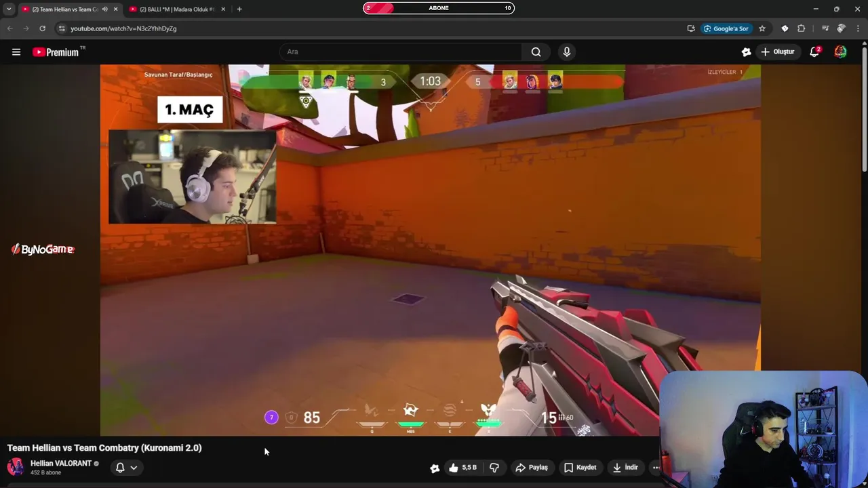This screenshot has width=868, height=488.
Task: Download video with İndir button
Action: [x=625, y=468]
